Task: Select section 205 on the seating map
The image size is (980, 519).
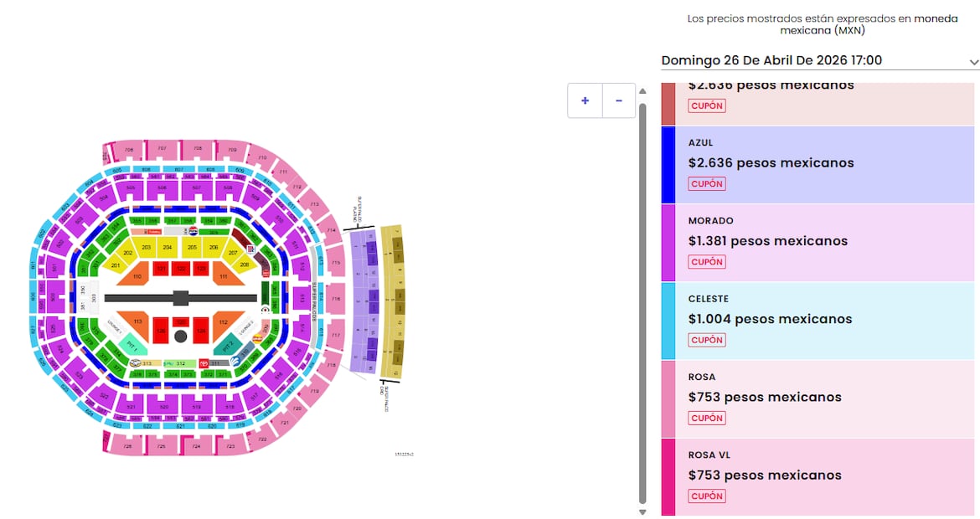Action: [x=192, y=247]
